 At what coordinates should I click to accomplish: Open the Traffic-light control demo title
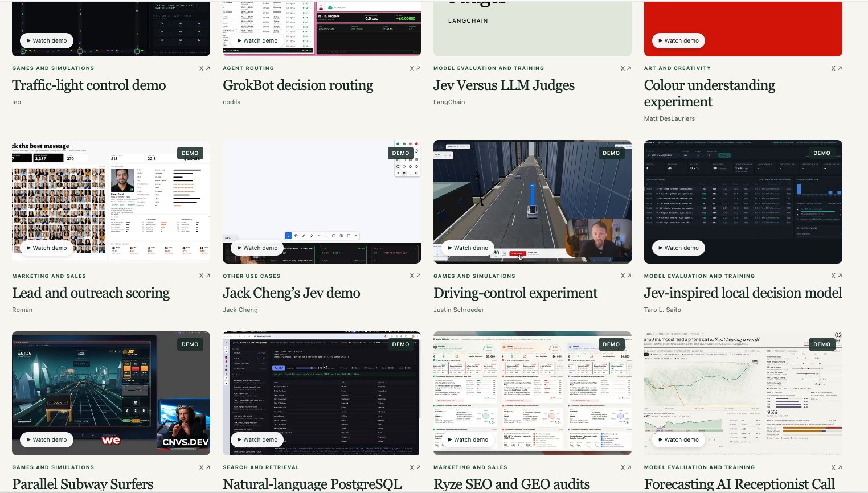click(x=89, y=85)
